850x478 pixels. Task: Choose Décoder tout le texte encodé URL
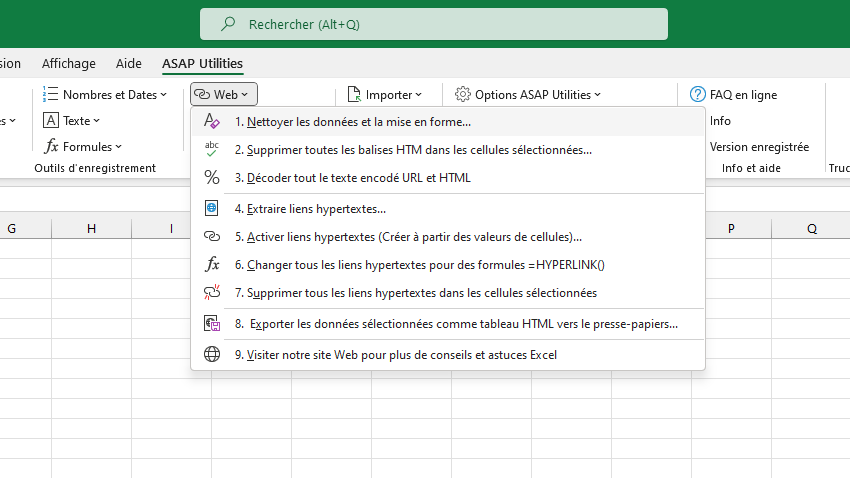point(448,178)
